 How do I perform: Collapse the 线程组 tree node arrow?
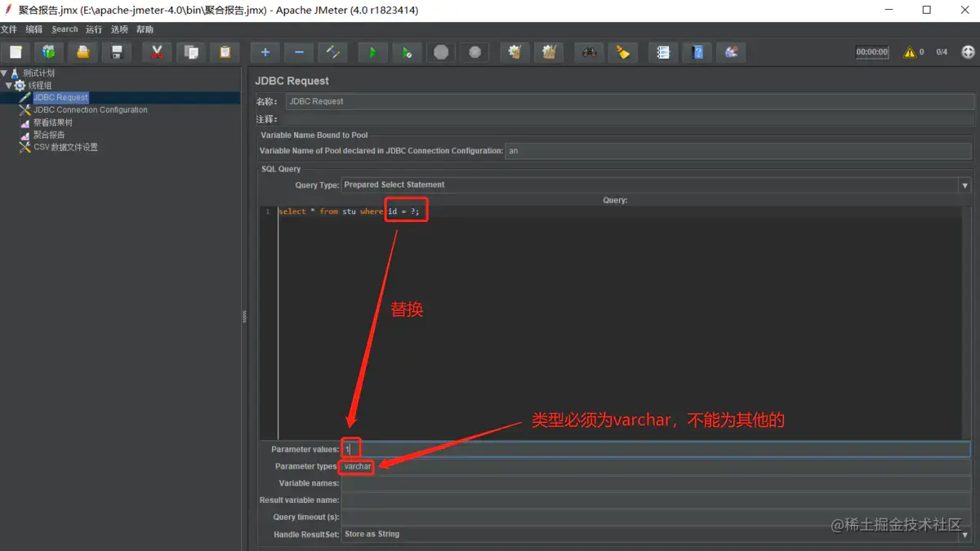[9, 85]
